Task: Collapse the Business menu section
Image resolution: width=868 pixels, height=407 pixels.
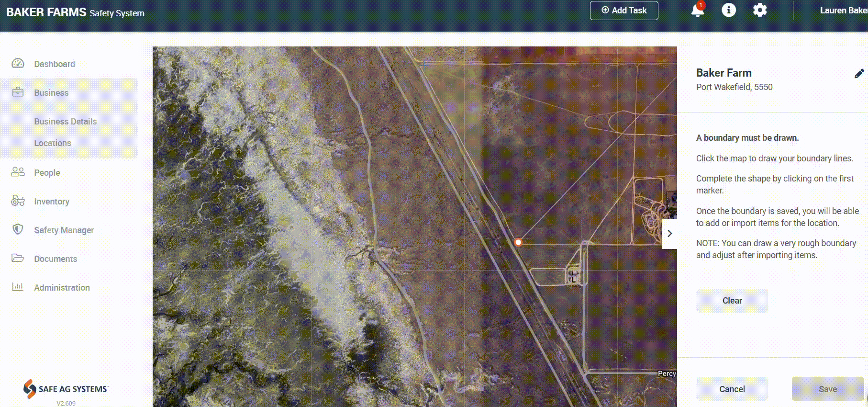Action: [51, 93]
